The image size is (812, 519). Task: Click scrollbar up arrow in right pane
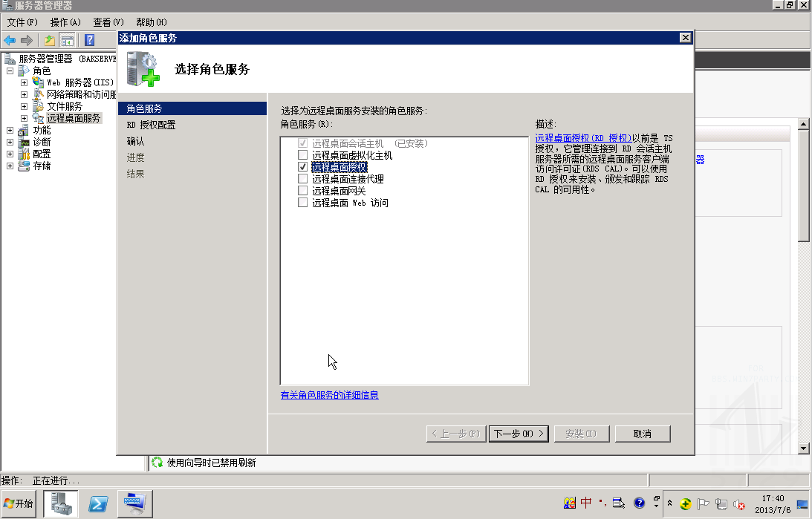[x=803, y=124]
